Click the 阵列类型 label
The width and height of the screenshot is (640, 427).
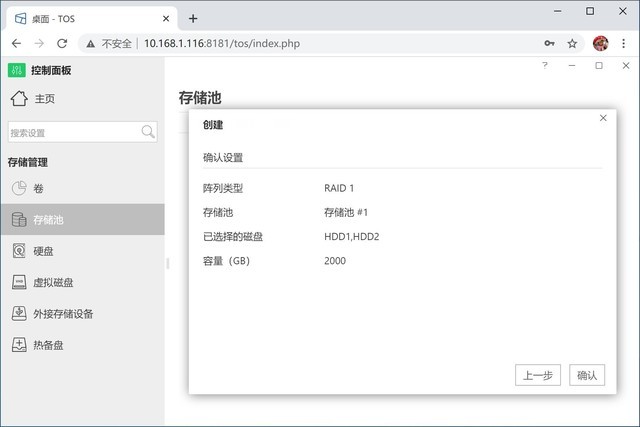point(223,188)
